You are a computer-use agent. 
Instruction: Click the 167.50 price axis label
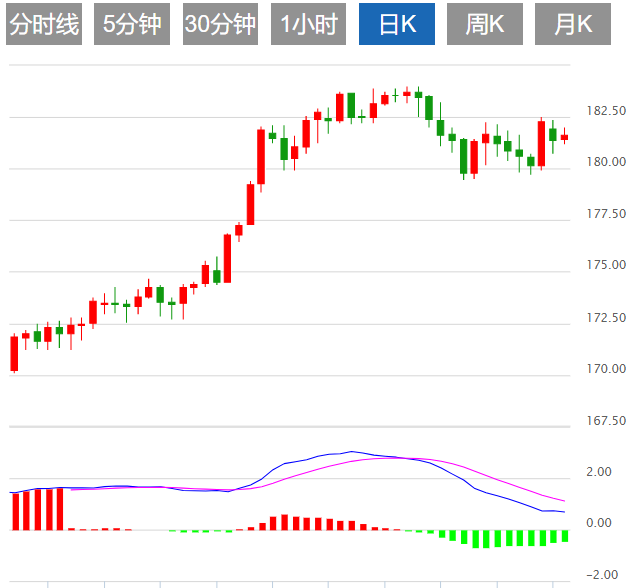click(606, 421)
